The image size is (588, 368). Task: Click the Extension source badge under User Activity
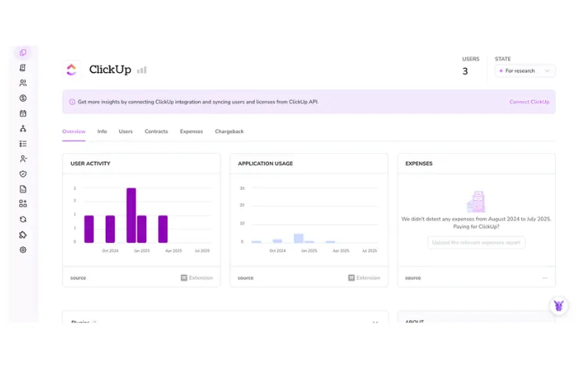click(x=197, y=278)
